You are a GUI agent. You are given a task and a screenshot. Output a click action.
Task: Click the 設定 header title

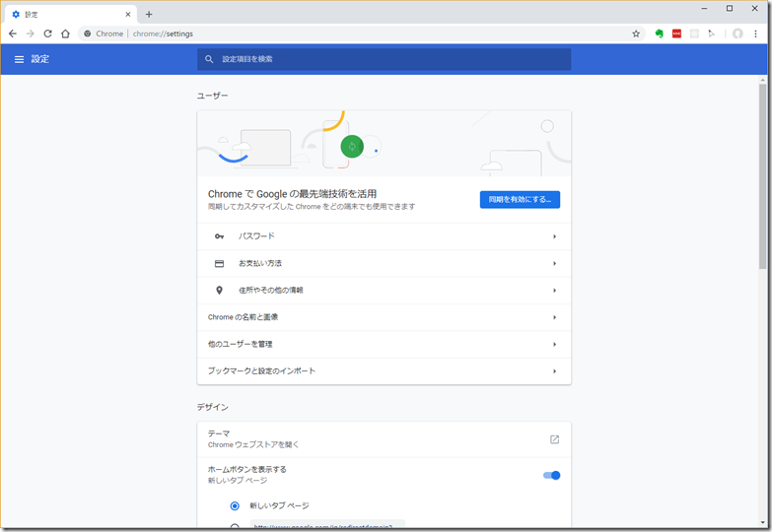(x=40, y=59)
